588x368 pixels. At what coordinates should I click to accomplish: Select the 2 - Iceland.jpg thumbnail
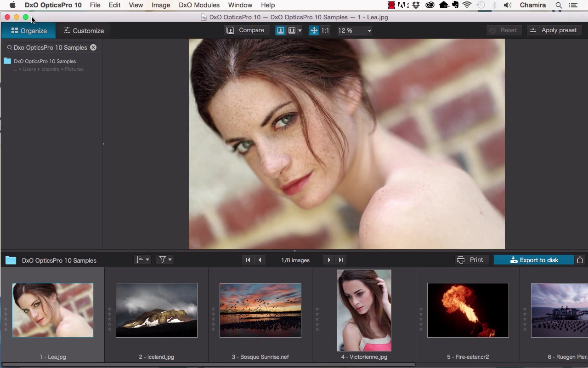tap(157, 310)
